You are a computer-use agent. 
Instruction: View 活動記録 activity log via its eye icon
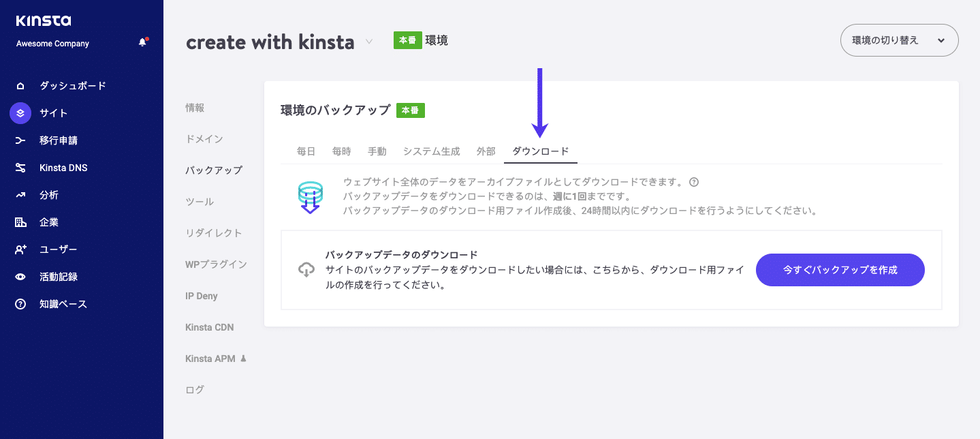[x=20, y=276]
